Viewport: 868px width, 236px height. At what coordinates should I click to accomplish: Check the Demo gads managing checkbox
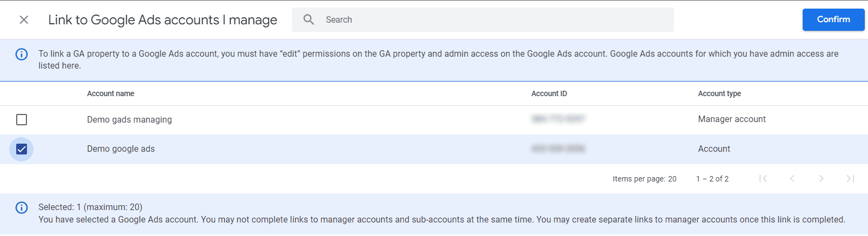(22, 119)
